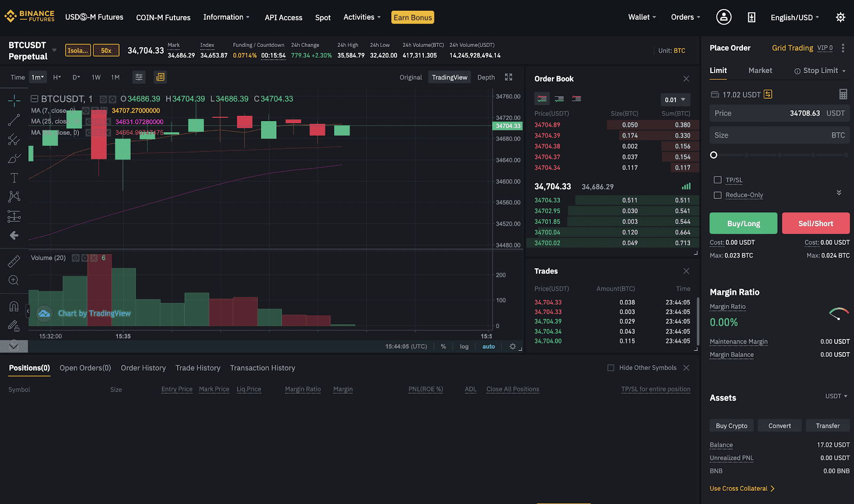Open the Transaction History tab
This screenshot has width=854, height=504.
click(263, 368)
